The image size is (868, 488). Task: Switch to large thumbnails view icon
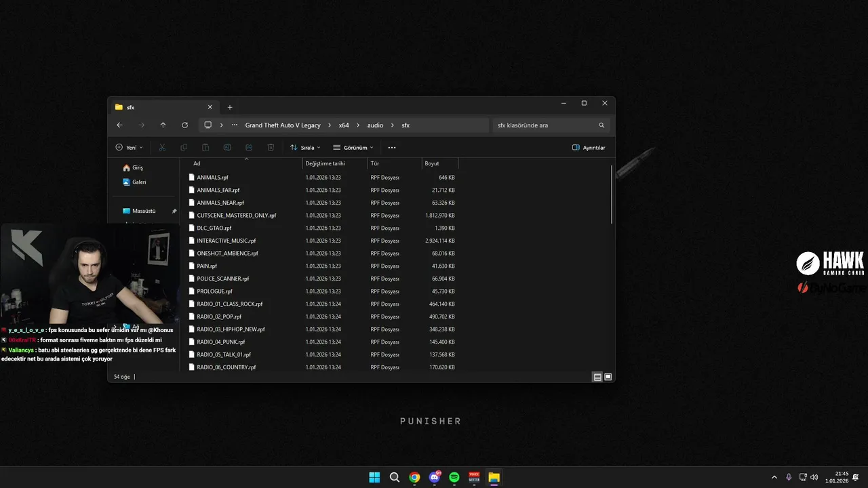click(608, 377)
